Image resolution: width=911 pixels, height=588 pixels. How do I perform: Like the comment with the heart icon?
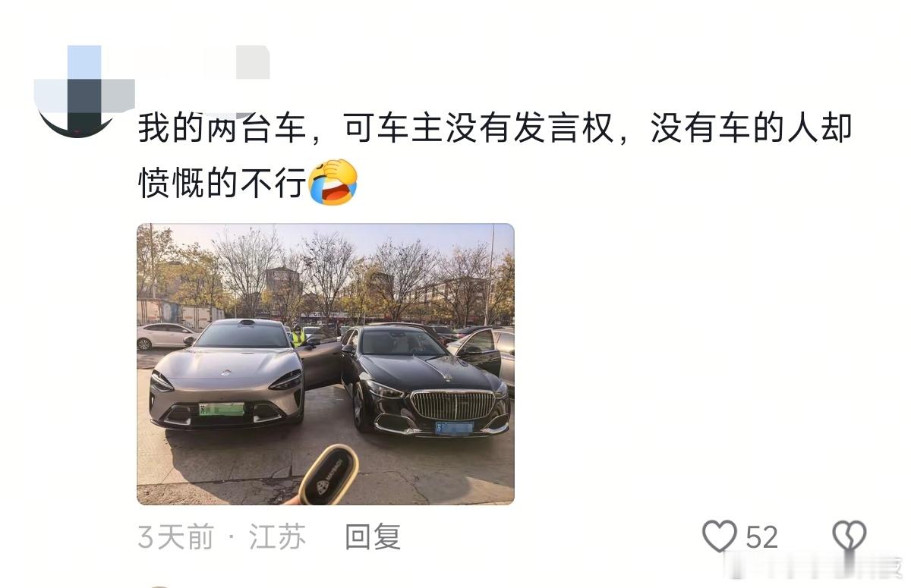(719, 536)
